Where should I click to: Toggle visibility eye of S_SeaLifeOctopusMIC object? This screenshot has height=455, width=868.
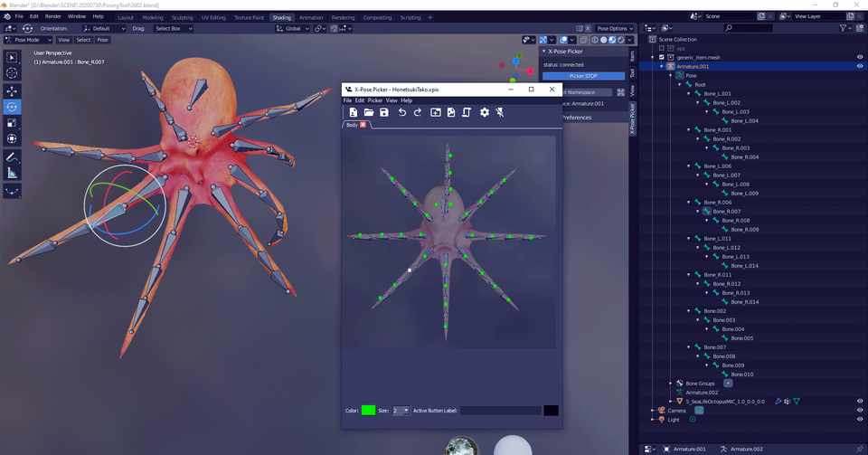(x=860, y=402)
